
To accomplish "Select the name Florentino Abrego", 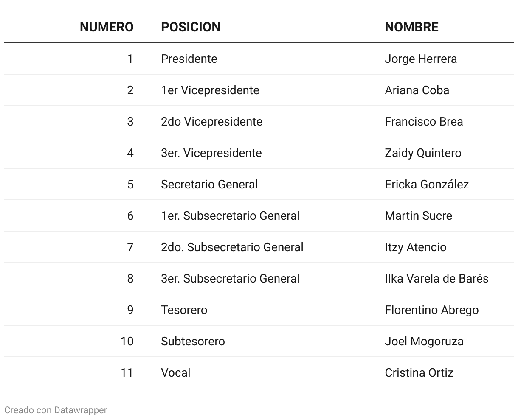I will [x=431, y=310].
